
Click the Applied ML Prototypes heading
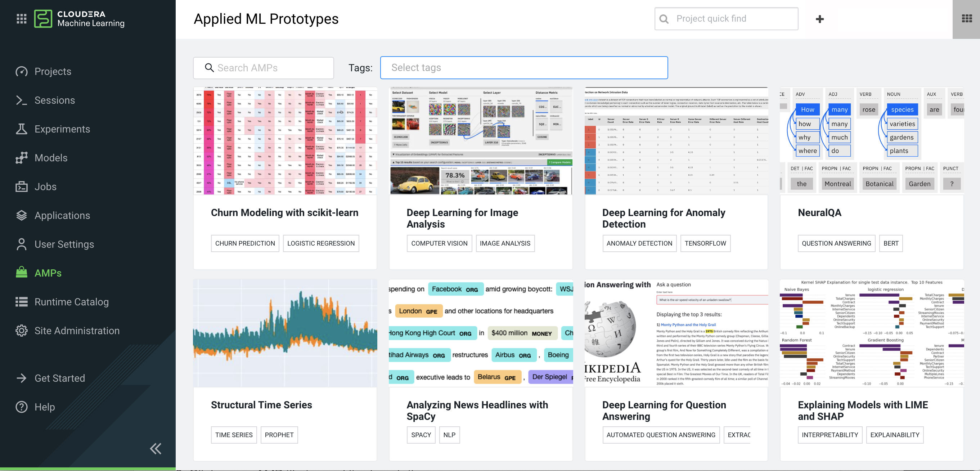coord(266,19)
